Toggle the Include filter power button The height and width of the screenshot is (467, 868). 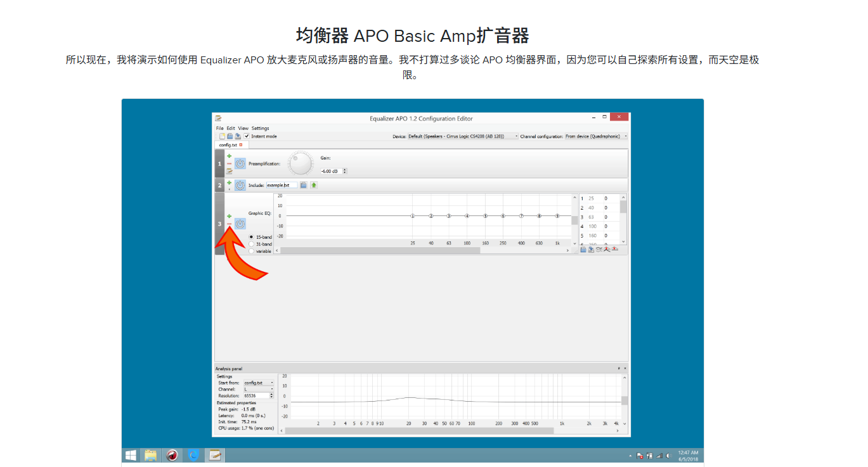[x=240, y=185]
